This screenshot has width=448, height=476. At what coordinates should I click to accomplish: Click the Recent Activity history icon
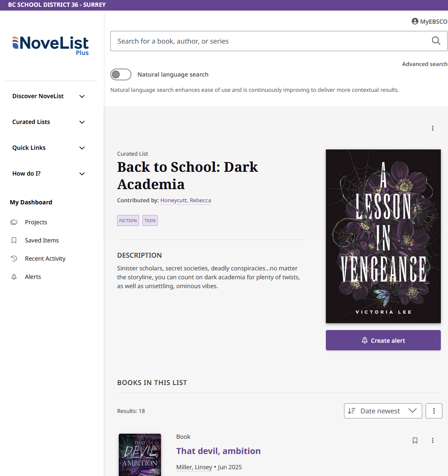coord(14,259)
